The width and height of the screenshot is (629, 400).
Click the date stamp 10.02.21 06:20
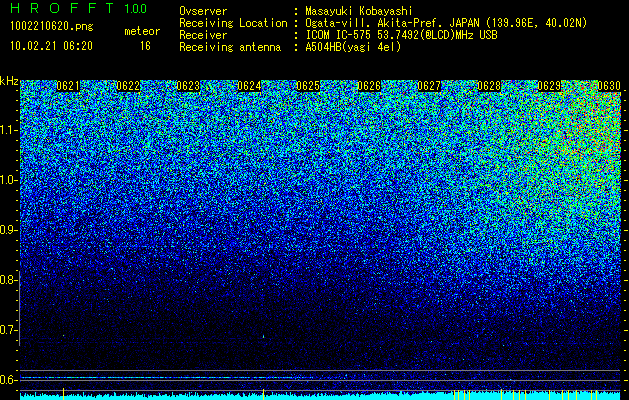[x=51, y=46]
